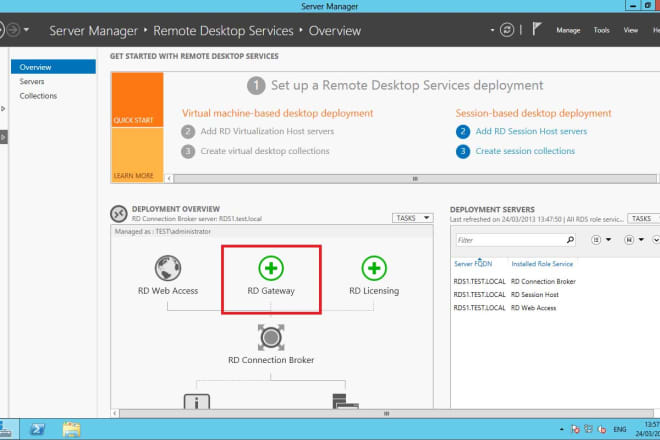Open File Explorer from the taskbar
660x440 pixels.
(x=71, y=429)
